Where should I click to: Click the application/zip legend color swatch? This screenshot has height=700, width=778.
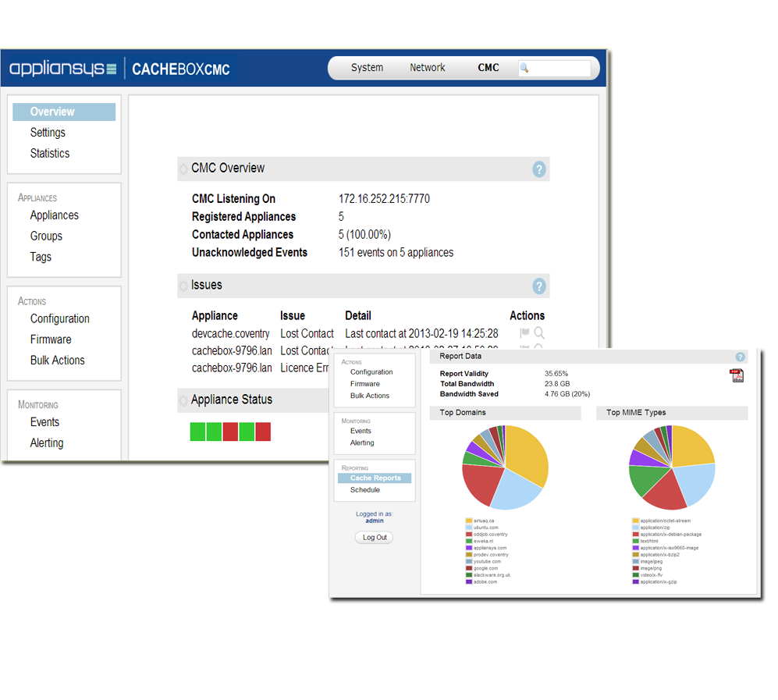[635, 528]
